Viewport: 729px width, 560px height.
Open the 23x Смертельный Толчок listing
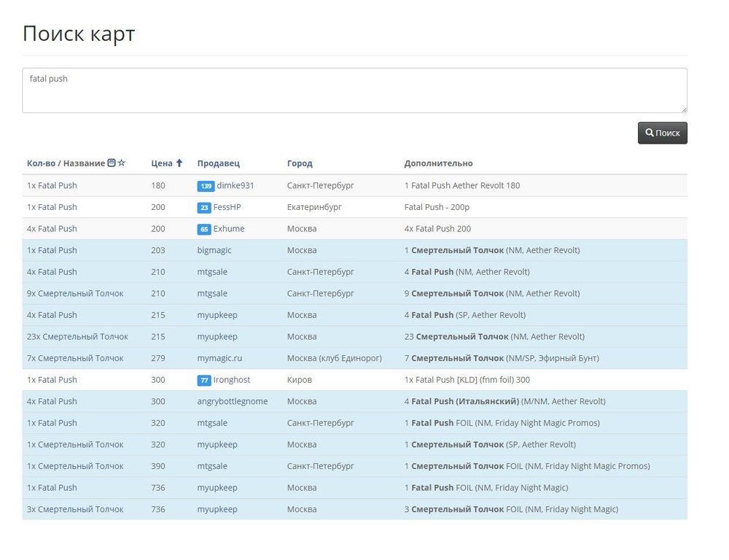click(x=77, y=337)
